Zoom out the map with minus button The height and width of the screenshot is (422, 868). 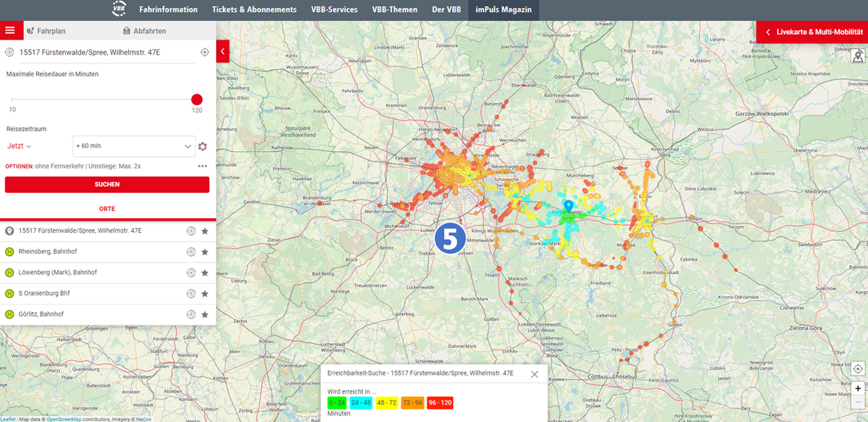point(858,402)
